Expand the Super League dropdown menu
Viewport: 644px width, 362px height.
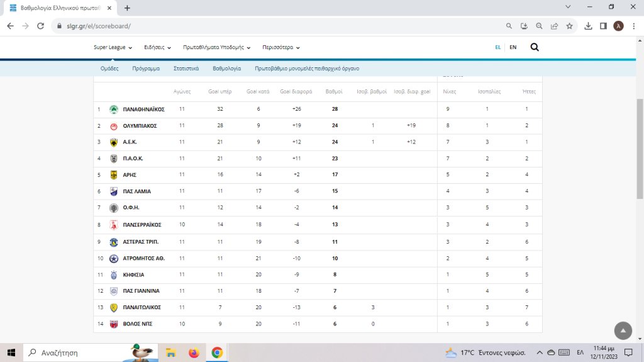(x=113, y=47)
